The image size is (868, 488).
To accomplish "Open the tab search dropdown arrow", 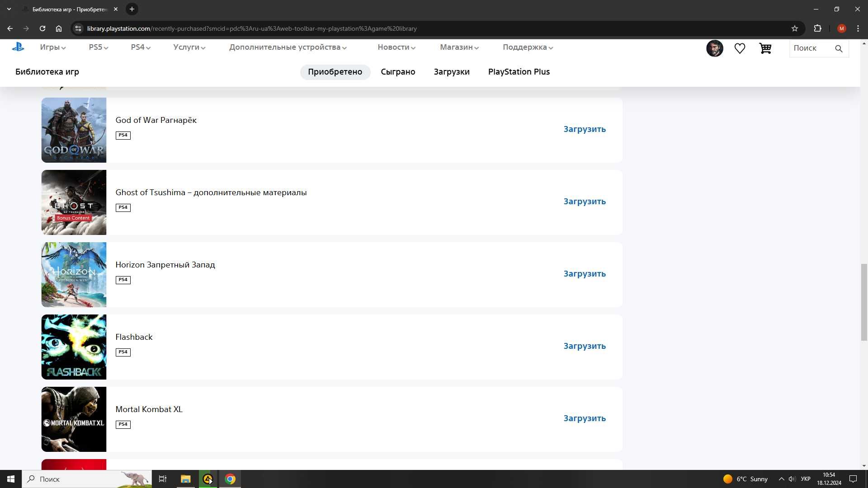I will point(9,9).
